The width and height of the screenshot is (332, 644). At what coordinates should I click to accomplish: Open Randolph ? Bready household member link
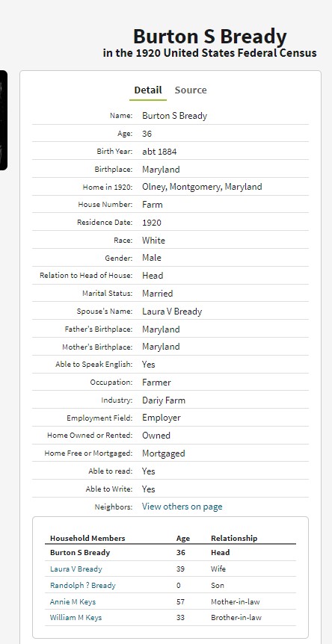[82, 585]
